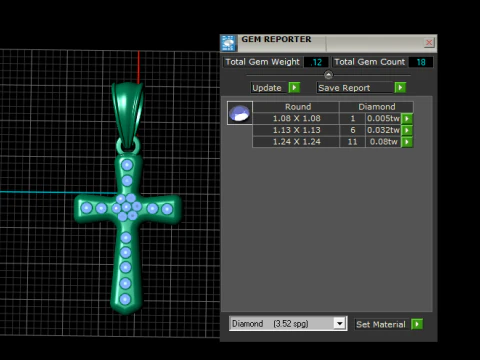
Task: Click the green arrow next to Set Material
Action: (x=417, y=324)
